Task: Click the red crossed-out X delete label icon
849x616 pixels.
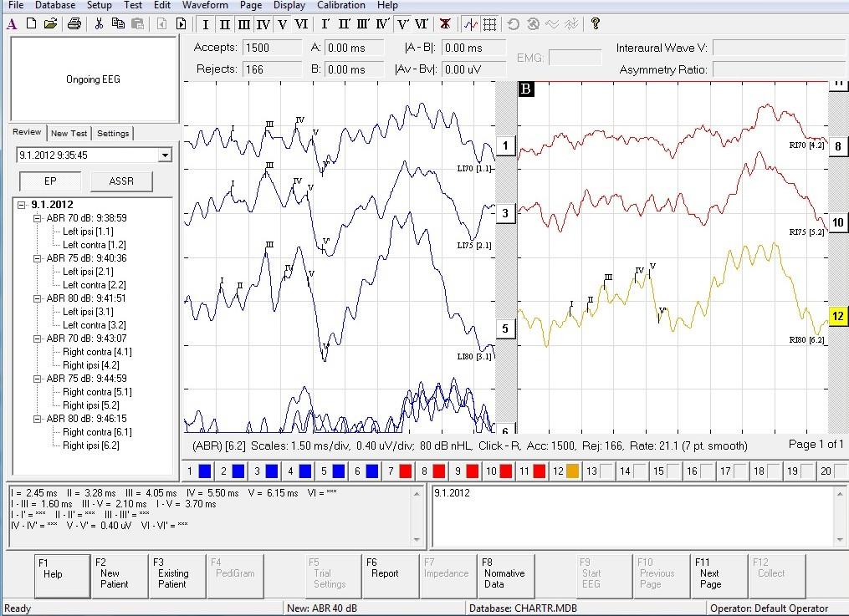Action: pyautogui.click(x=445, y=23)
